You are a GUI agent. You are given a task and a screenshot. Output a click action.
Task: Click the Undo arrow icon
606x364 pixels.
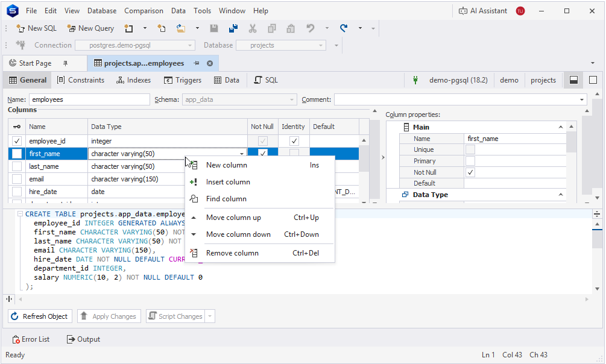310,28
